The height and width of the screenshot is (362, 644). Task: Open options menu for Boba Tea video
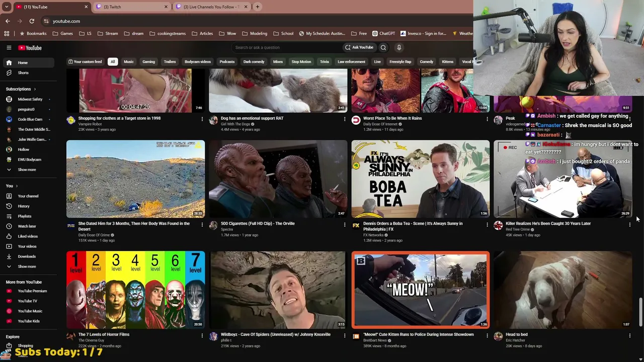[x=487, y=224]
